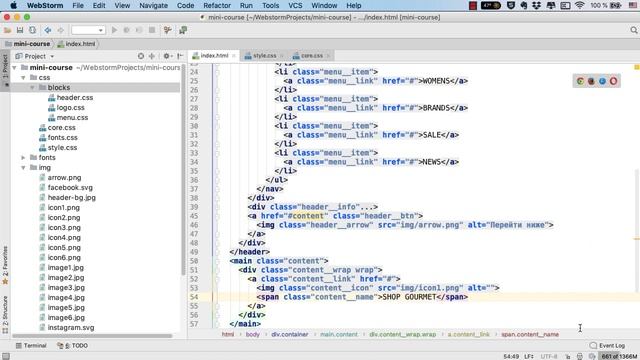Screen dimensions: 640x360
Task: Open in Safari browser icon
Action: click(x=602, y=81)
